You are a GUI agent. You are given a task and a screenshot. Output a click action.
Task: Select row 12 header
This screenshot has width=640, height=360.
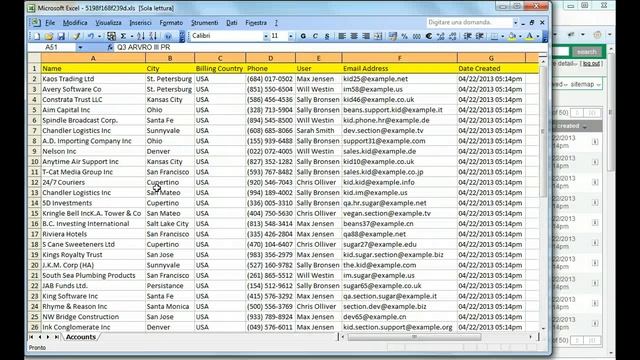(x=34, y=182)
